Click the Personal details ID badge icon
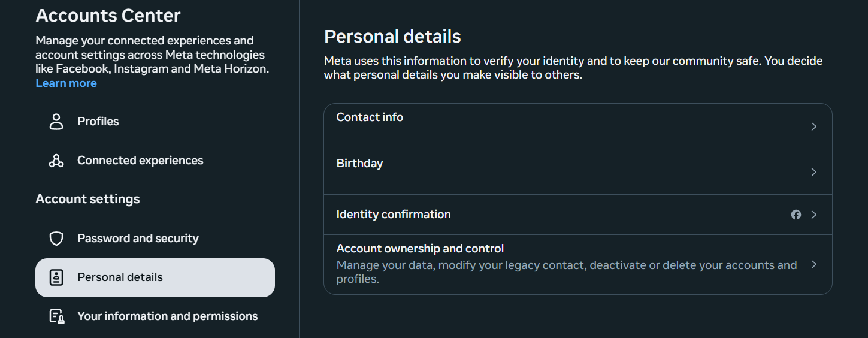 pyautogui.click(x=56, y=277)
